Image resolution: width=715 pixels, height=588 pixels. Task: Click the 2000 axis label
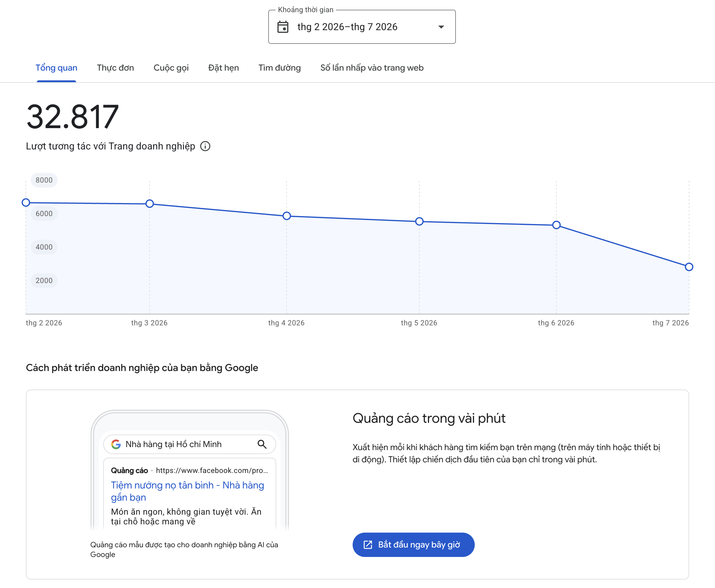click(44, 280)
